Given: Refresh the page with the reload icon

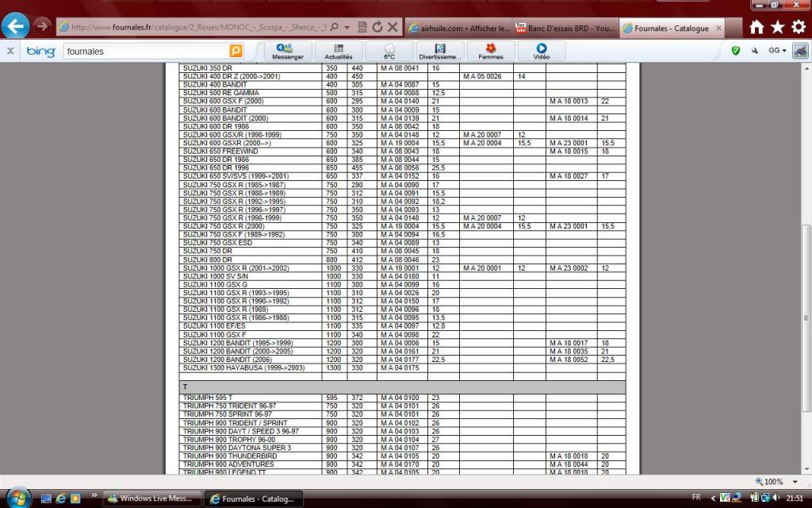Looking at the screenshot, I should [x=377, y=27].
